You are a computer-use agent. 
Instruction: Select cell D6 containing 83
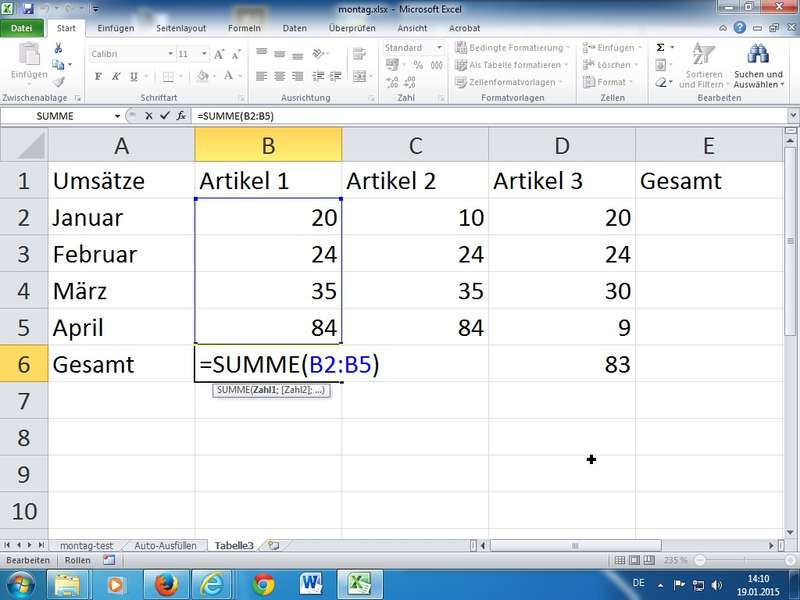point(561,364)
